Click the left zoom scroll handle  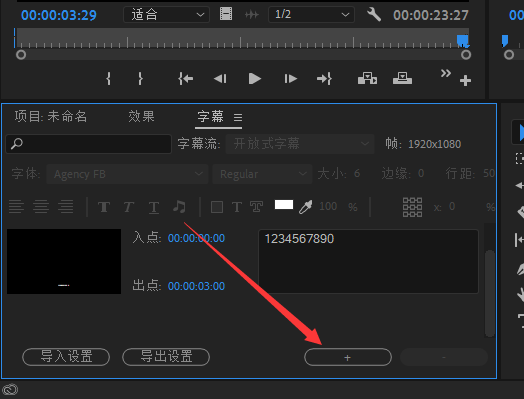pyautogui.click(x=21, y=55)
